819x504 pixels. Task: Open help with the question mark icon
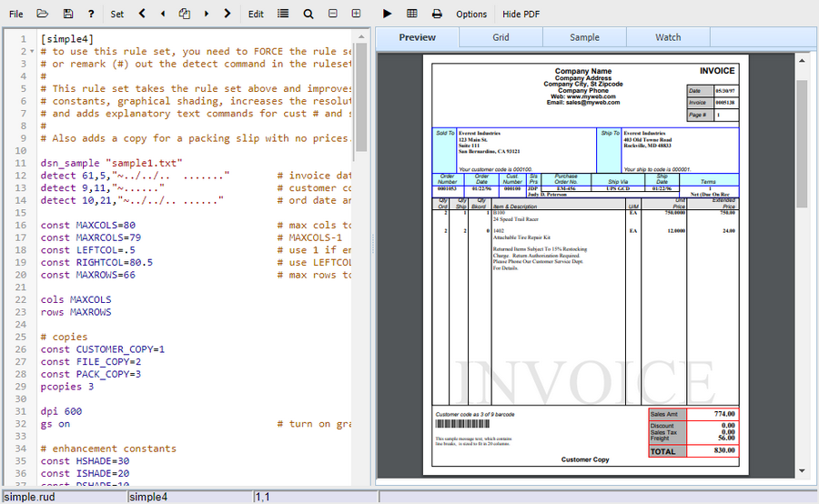point(91,14)
